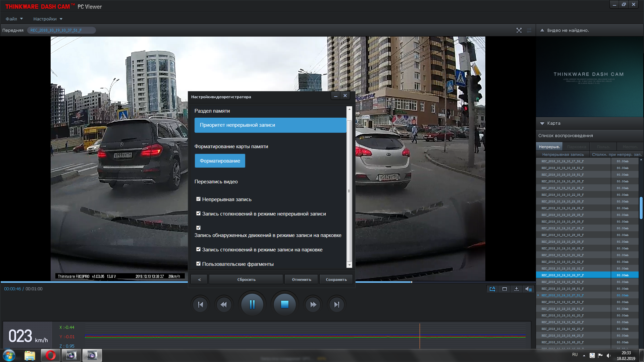Uncheck Непрерывная запись checkbox
The height and width of the screenshot is (362, 644).
tap(198, 199)
